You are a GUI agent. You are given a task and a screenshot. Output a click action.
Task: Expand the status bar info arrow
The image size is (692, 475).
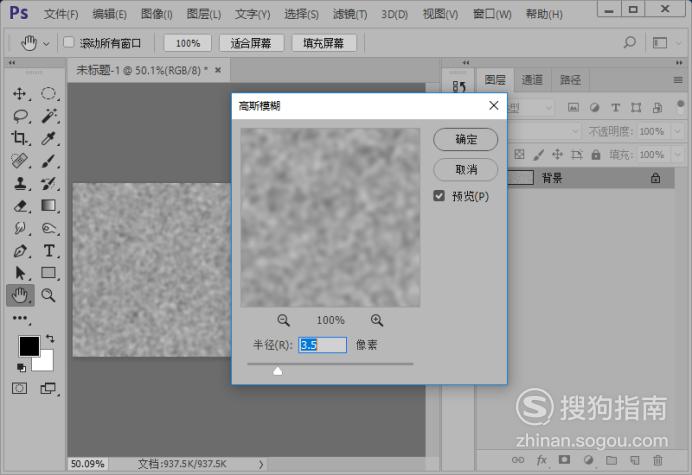click(x=261, y=464)
